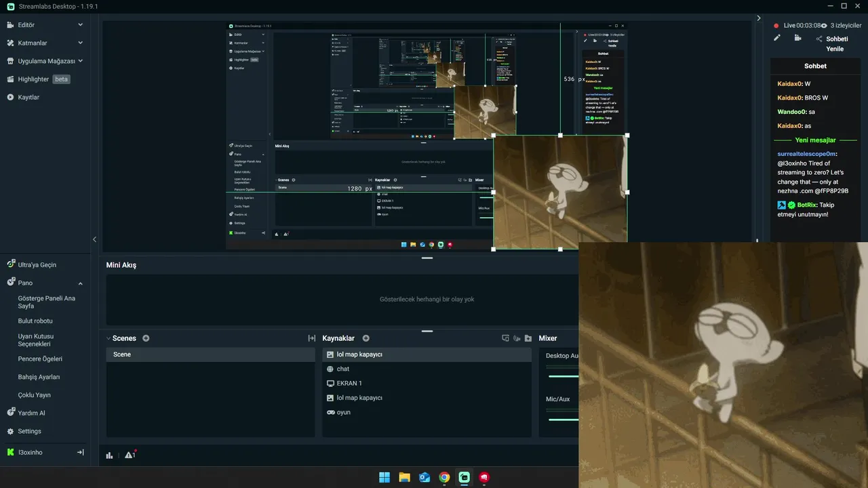868x488 pixels.
Task: Expand the Editör dropdown chevron
Action: (80, 25)
